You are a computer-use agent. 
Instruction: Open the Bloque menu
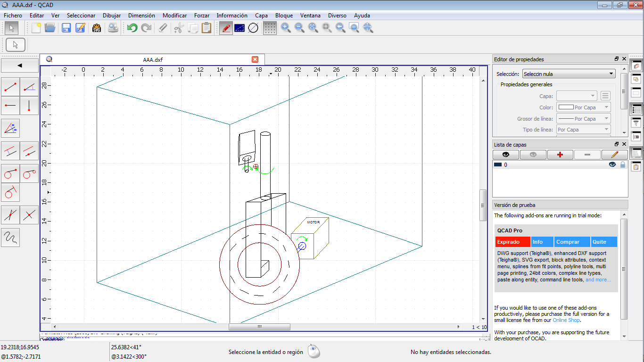[284, 16]
